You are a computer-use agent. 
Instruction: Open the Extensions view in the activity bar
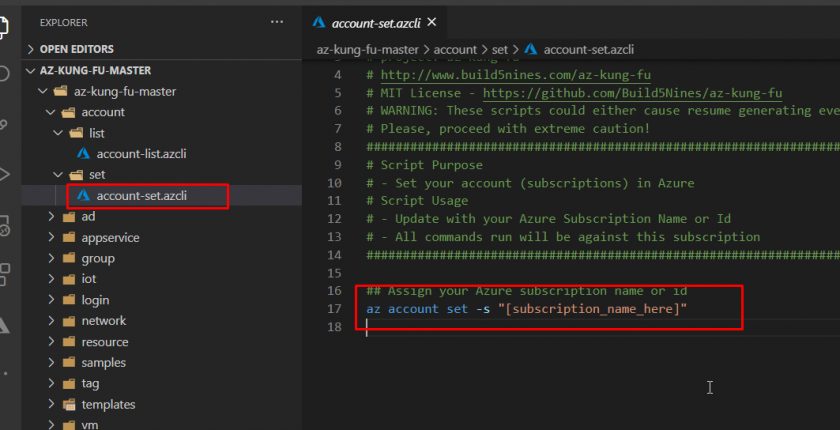(x=6, y=273)
